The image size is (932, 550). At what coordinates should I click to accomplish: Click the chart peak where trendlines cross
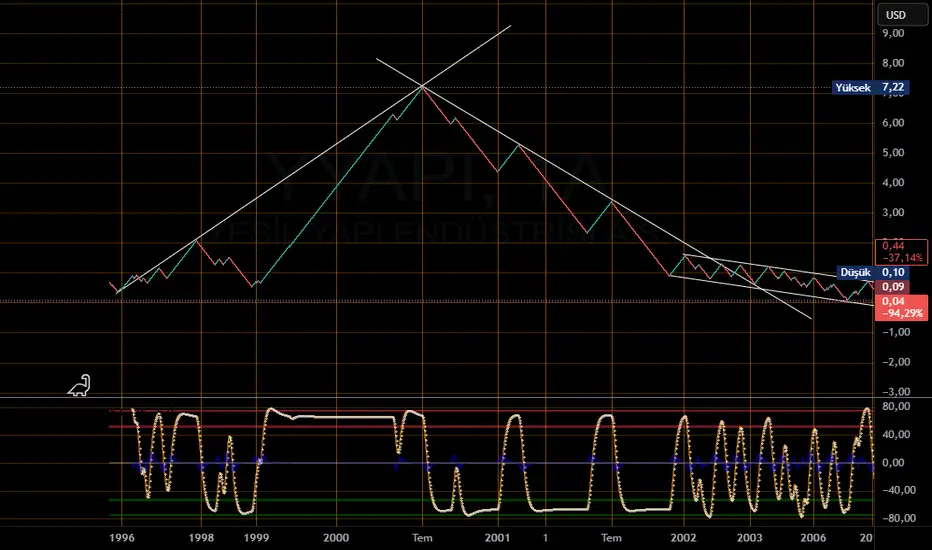click(422, 87)
